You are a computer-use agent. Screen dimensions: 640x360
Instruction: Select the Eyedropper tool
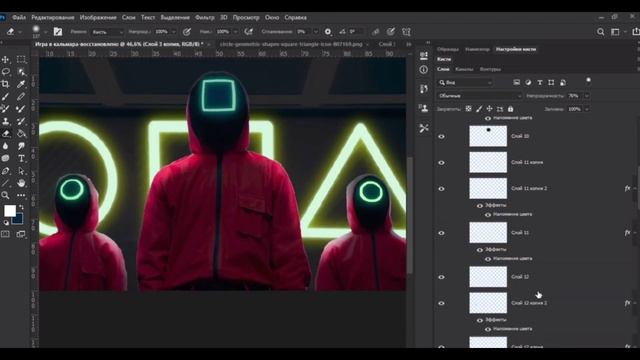(21, 84)
